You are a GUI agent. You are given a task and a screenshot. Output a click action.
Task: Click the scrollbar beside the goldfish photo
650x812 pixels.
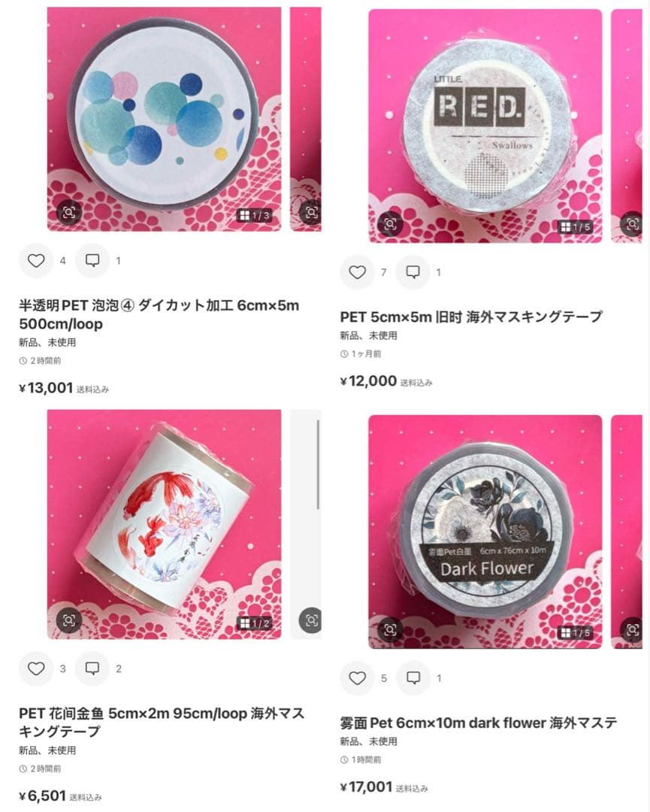[318, 465]
